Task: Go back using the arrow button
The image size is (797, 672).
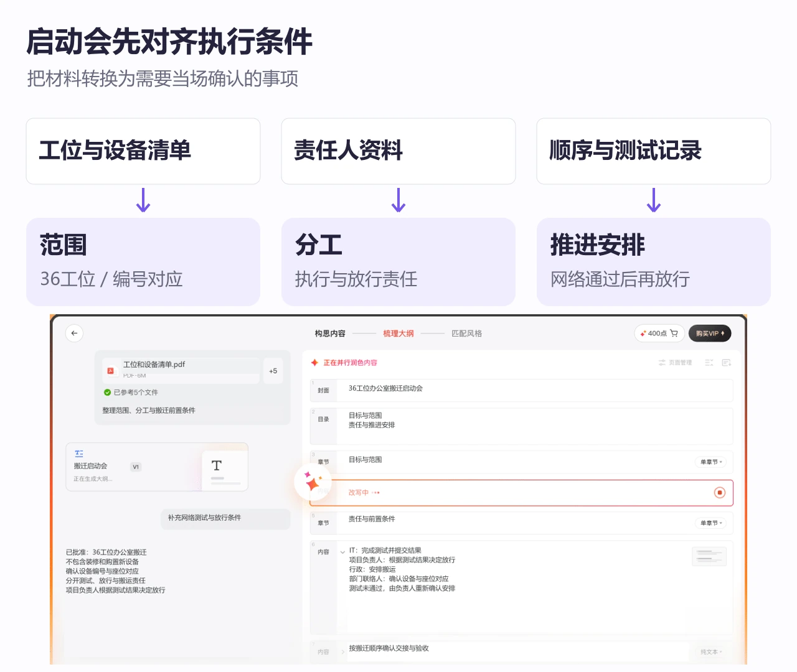Action: [x=74, y=334]
